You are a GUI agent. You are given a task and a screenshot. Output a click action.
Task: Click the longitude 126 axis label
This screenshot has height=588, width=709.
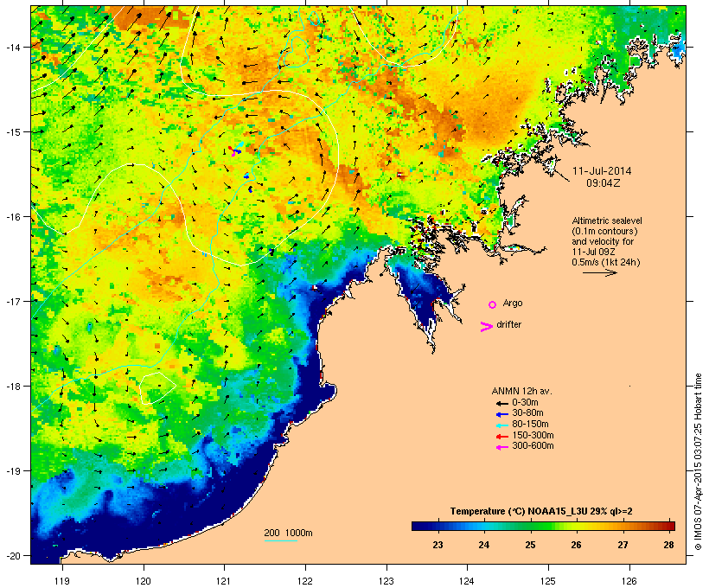click(629, 581)
